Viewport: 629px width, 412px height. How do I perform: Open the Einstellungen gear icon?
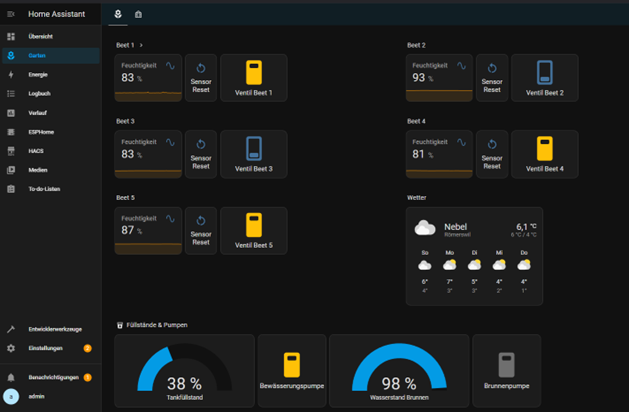pos(11,348)
